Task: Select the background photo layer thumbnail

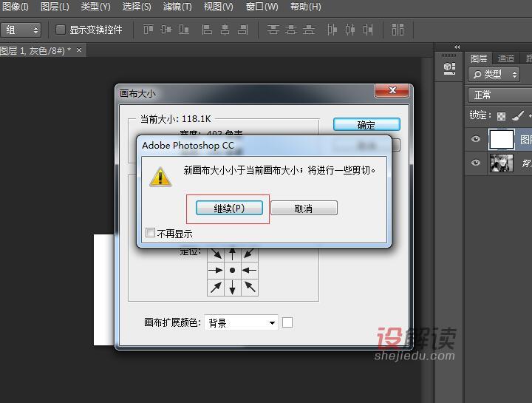Action: coord(502,163)
